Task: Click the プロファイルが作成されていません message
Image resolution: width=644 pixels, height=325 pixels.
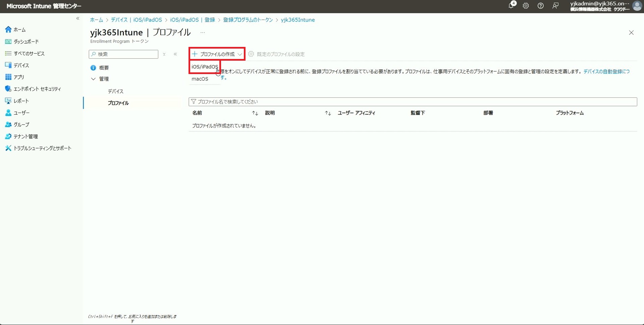Action: 224,126
